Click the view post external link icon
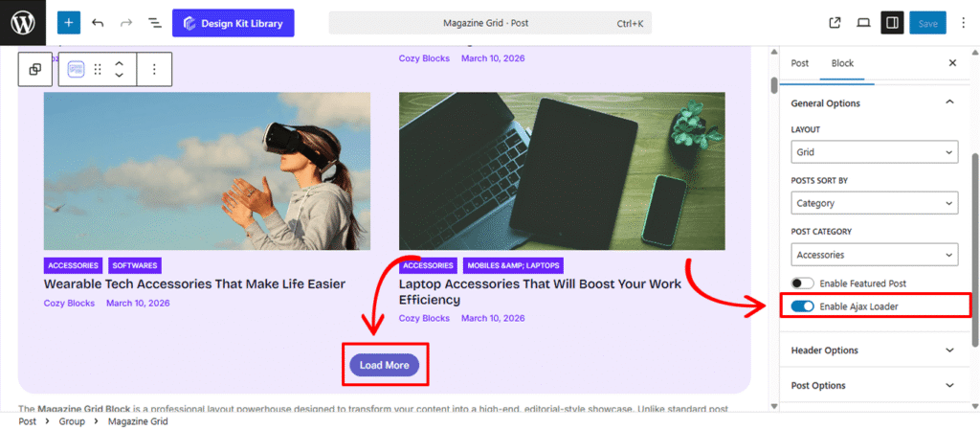Image resolution: width=980 pixels, height=430 pixels. [835, 23]
